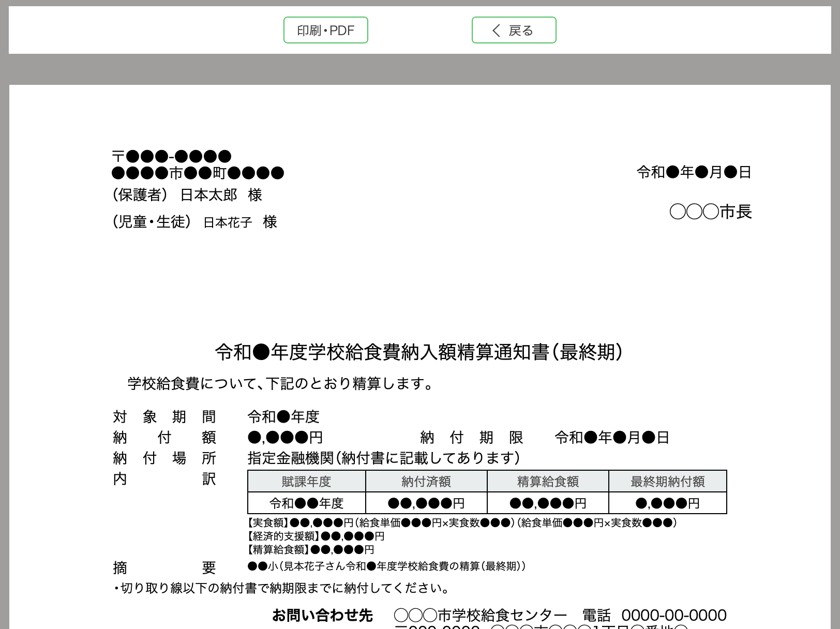Click the 賦課年度 table header
This screenshot has height=629, width=840.
pyautogui.click(x=306, y=482)
